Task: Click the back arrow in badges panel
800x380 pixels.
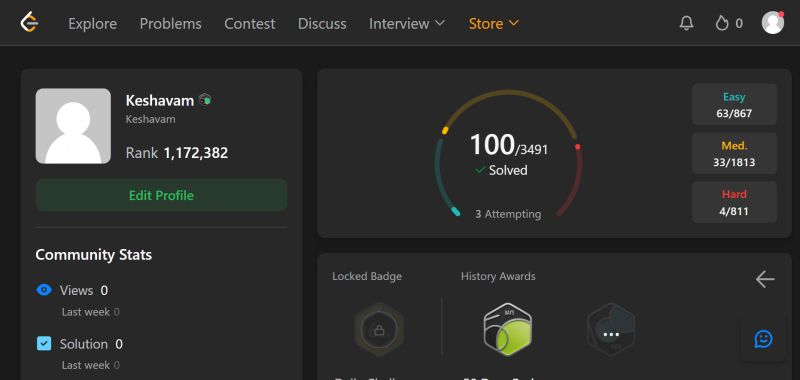Action: click(x=765, y=279)
